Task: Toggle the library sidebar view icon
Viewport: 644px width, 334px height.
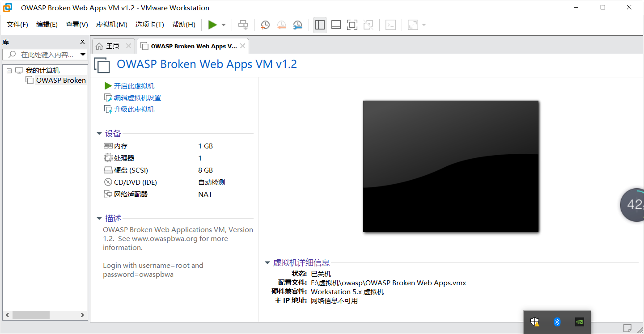Action: pyautogui.click(x=320, y=25)
